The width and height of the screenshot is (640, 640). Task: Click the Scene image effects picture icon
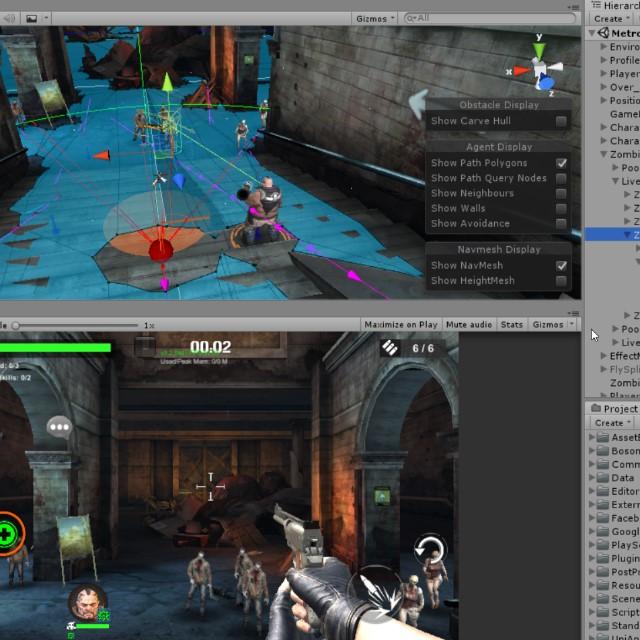click(32, 18)
